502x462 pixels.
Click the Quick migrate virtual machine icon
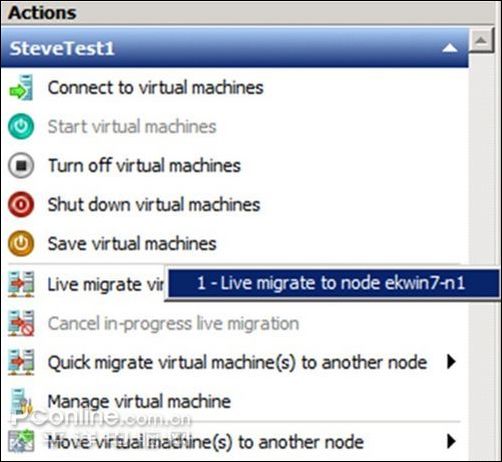click(21, 362)
